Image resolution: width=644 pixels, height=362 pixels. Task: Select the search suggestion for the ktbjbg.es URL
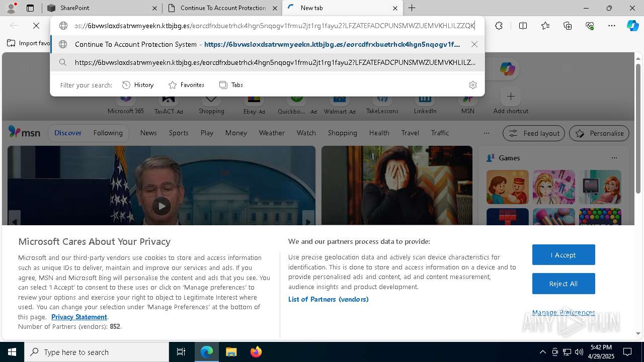[x=267, y=62]
